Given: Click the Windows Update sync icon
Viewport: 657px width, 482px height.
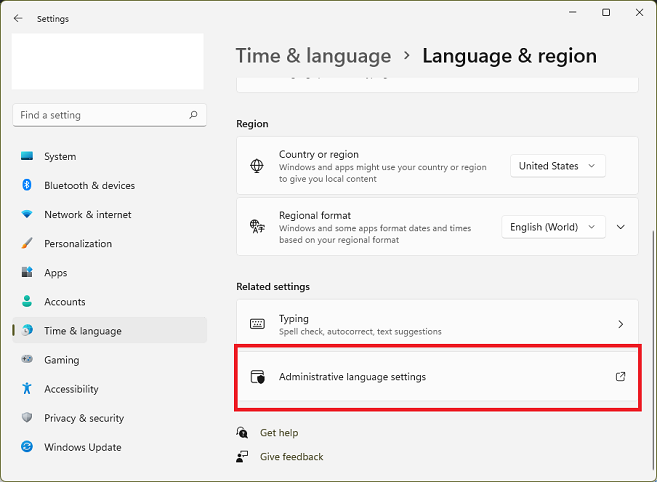Looking at the screenshot, I should click(x=27, y=446).
